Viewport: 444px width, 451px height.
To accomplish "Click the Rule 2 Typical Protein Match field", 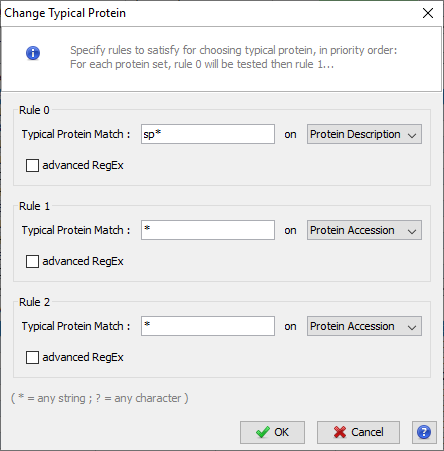I will 208,326.
